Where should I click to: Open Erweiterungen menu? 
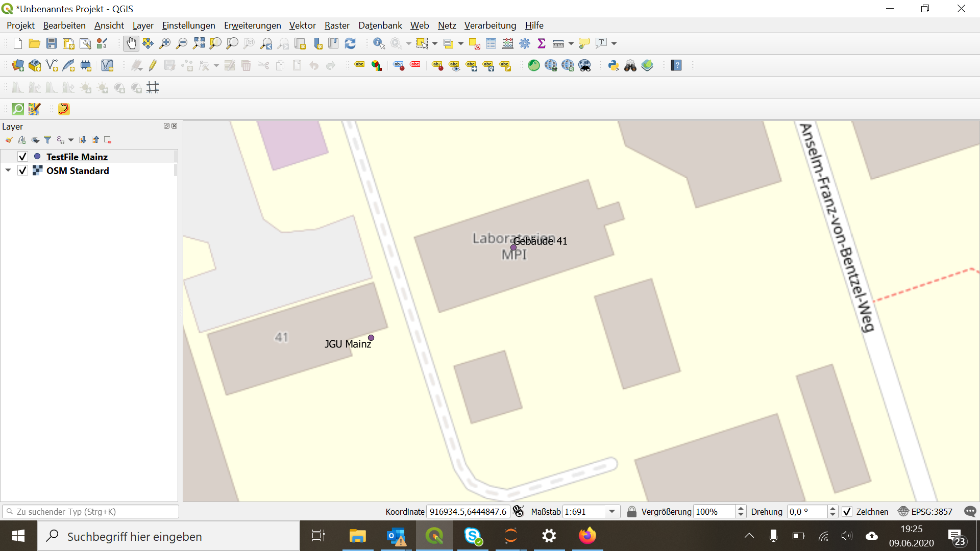[252, 26]
